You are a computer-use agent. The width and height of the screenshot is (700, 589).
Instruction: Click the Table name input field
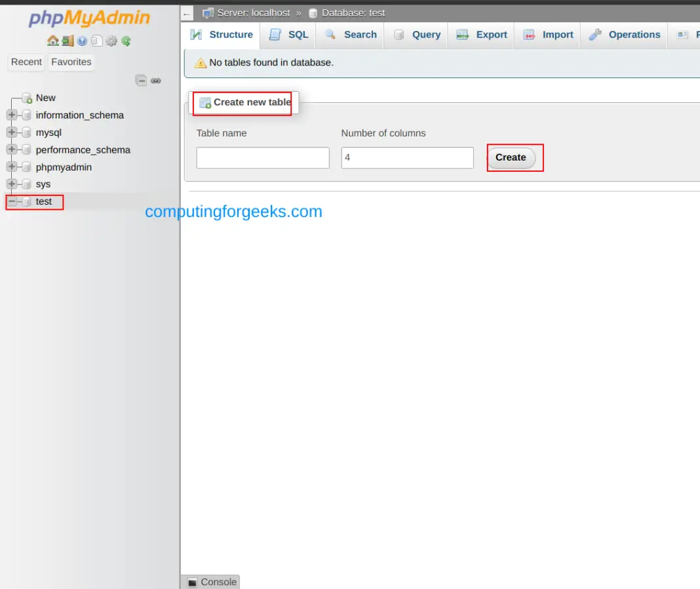click(x=262, y=157)
